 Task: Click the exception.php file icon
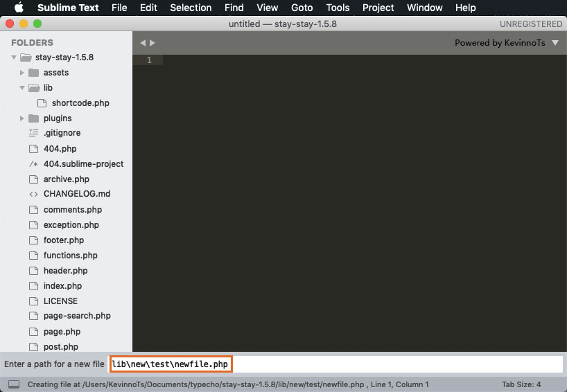click(x=34, y=224)
